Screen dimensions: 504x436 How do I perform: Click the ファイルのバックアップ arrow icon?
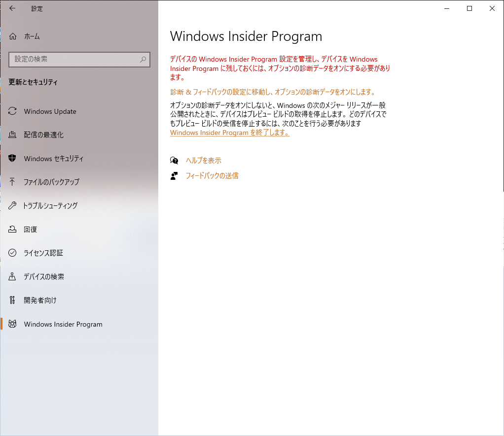(x=12, y=182)
